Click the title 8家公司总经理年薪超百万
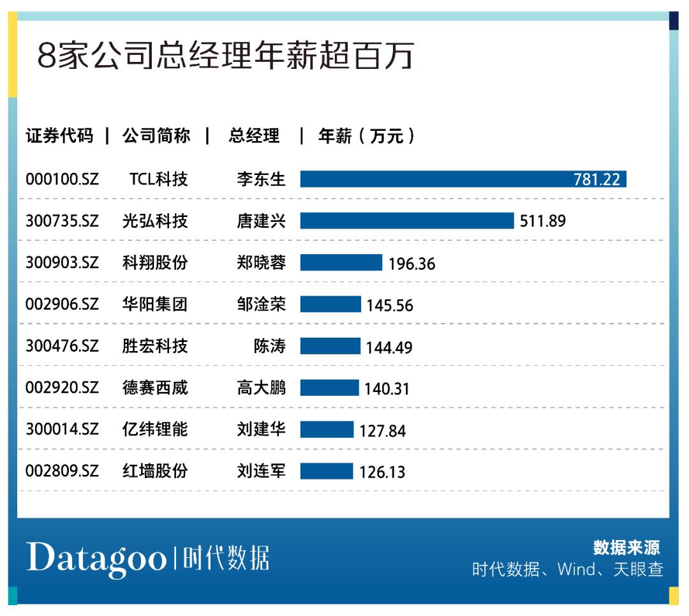The height and width of the screenshot is (616, 689). pyautogui.click(x=225, y=56)
